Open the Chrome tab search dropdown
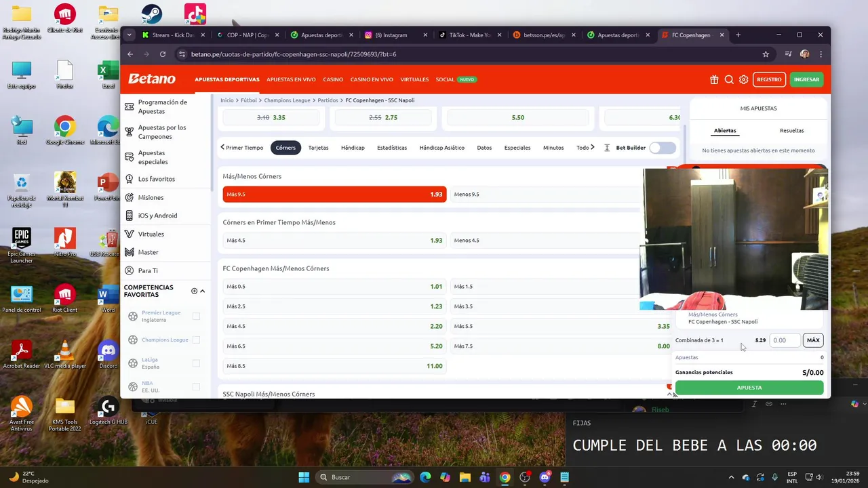This screenshot has height=488, width=868. [129, 35]
